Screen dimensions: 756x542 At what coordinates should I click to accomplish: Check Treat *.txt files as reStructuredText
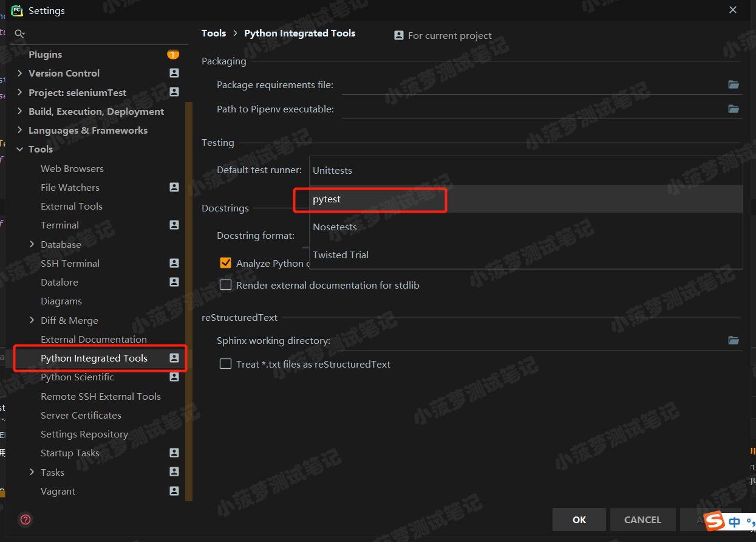(x=226, y=364)
